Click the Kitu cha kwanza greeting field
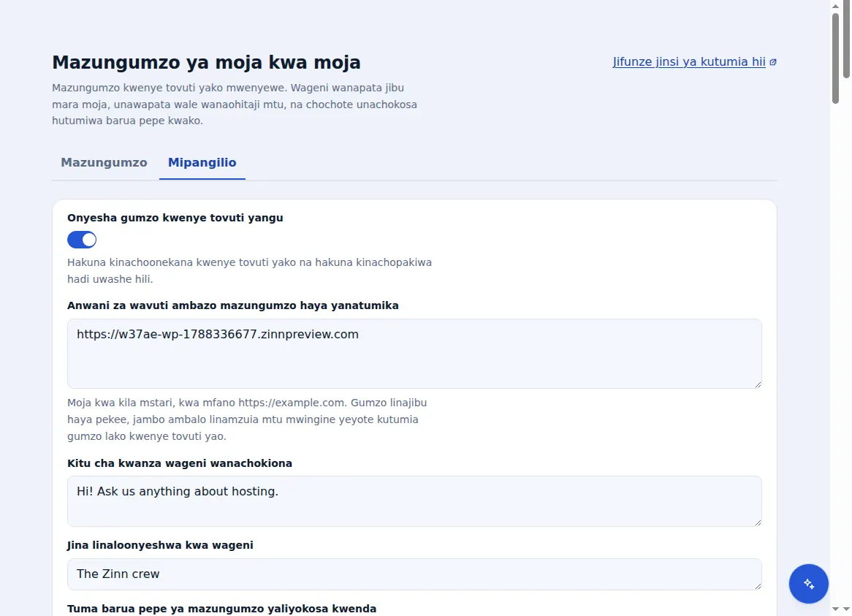This screenshot has width=852, height=616. pos(414,501)
